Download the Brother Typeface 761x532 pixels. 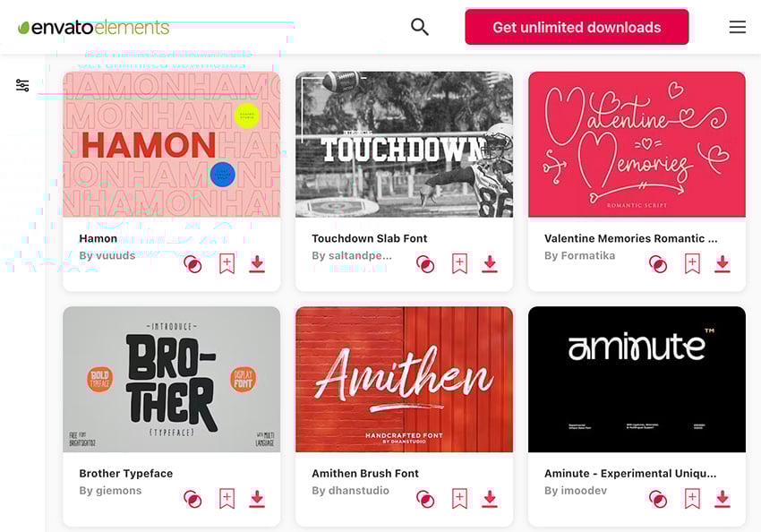point(257,498)
